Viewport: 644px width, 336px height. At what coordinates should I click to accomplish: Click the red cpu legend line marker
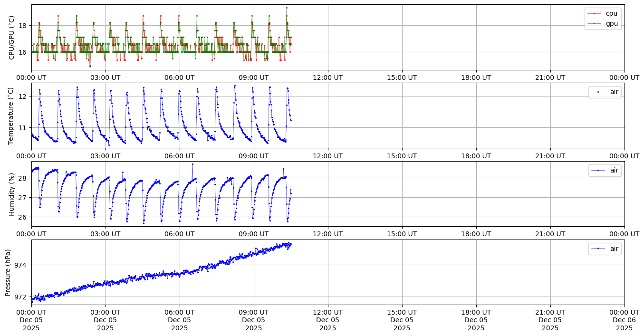coord(594,13)
